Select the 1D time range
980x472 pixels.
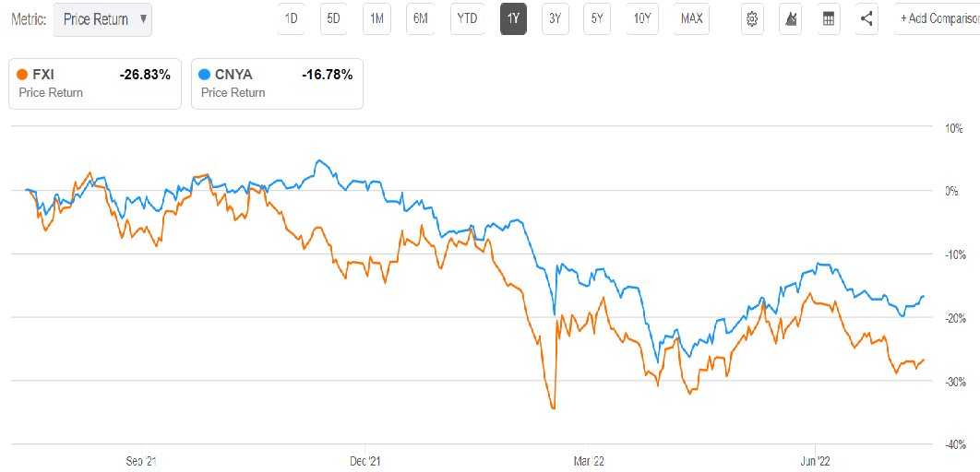(291, 18)
